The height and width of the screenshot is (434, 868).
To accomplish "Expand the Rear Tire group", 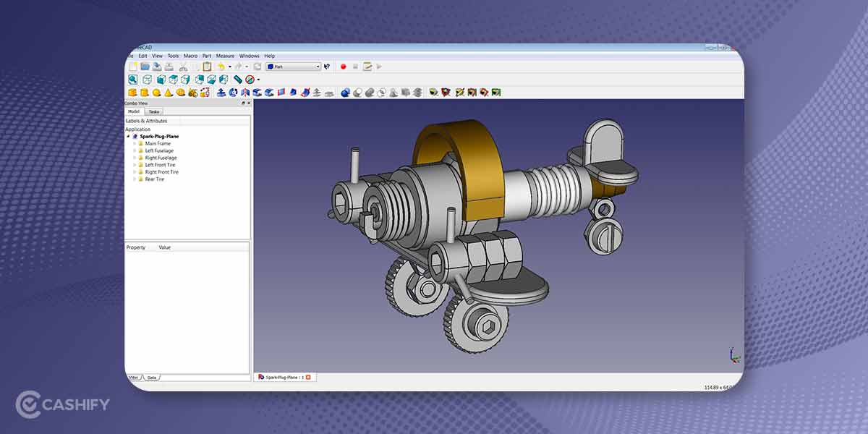I will click(x=135, y=179).
